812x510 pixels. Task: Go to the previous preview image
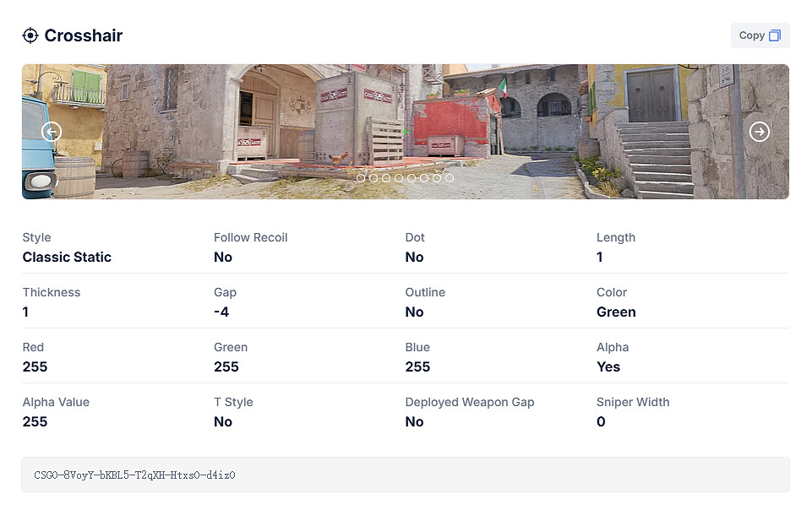[x=52, y=132]
